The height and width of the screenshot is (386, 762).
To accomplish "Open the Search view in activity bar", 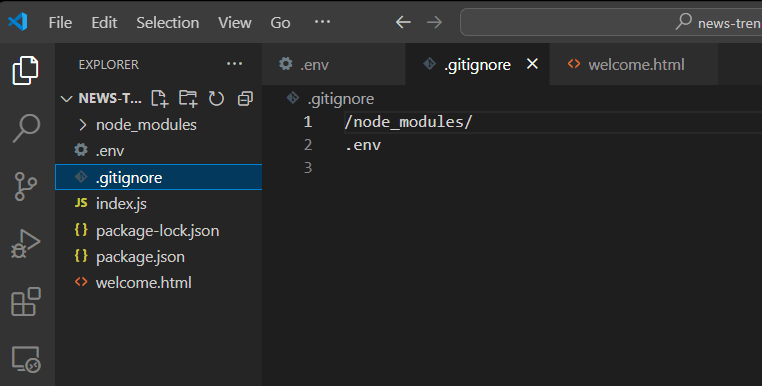I will pos(26,128).
